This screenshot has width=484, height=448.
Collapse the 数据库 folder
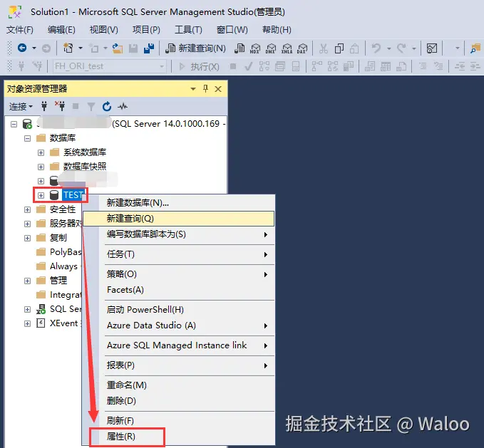pyautogui.click(x=28, y=138)
